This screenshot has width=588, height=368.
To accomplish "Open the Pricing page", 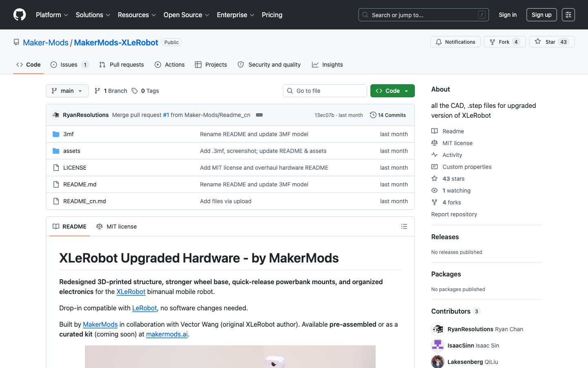I will click(x=272, y=15).
